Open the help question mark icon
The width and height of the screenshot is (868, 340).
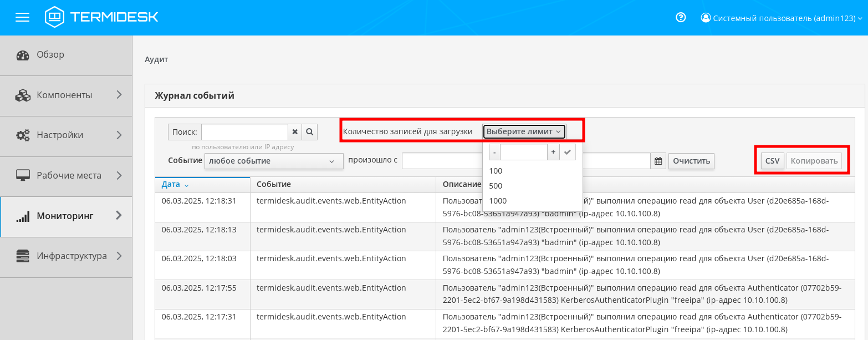coord(681,18)
